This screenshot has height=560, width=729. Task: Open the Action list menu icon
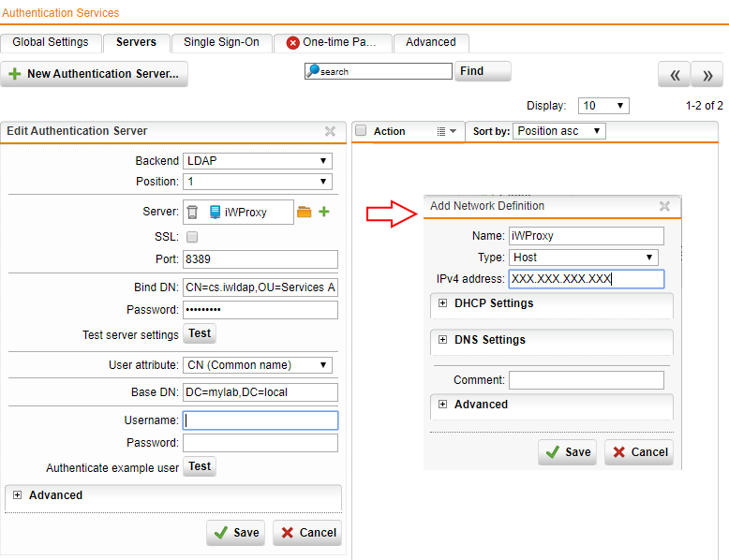click(446, 132)
